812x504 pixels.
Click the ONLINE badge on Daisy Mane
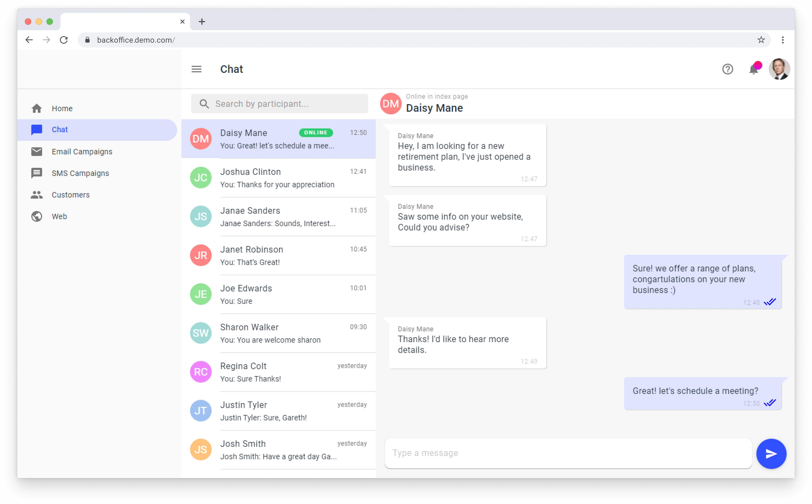316,133
